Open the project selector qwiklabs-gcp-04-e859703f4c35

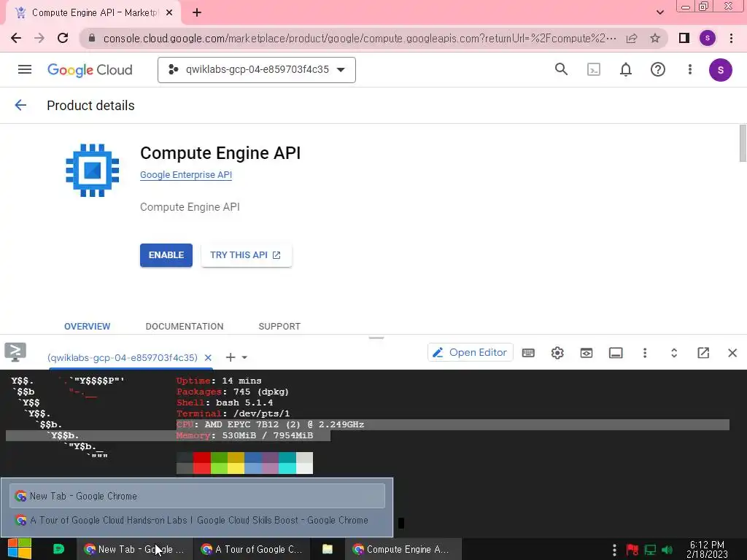[x=256, y=70]
